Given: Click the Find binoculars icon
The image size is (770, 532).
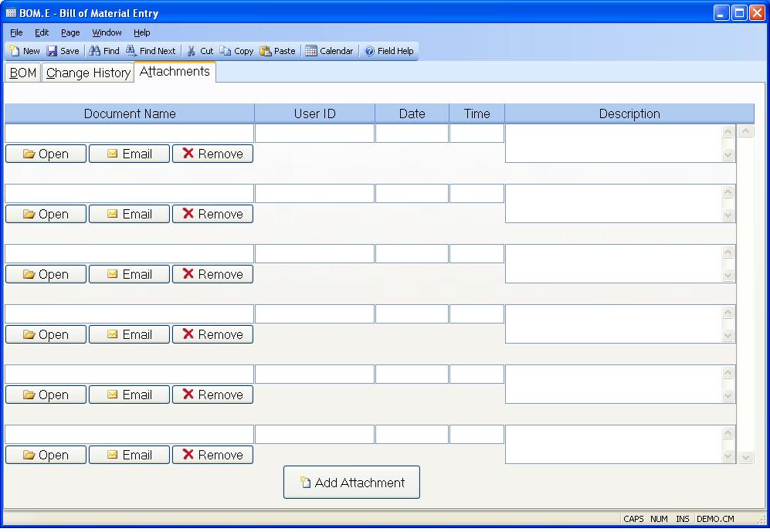Looking at the screenshot, I should (x=95, y=51).
